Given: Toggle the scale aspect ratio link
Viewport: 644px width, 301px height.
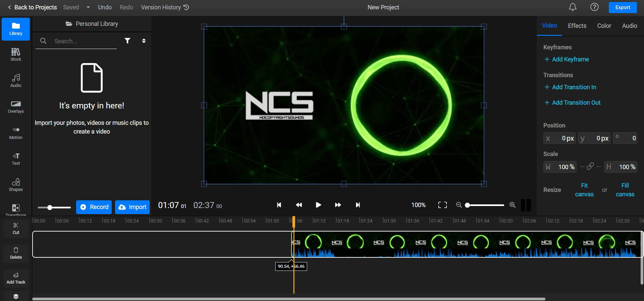Looking at the screenshot, I should [590, 167].
